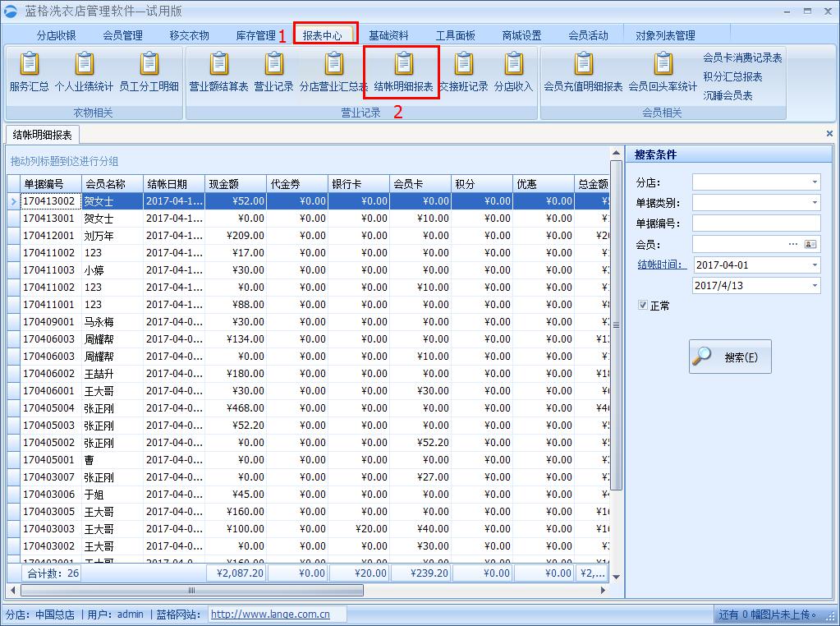Sort by the 代金券 column header
This screenshot has width=840, height=626.
[297, 184]
